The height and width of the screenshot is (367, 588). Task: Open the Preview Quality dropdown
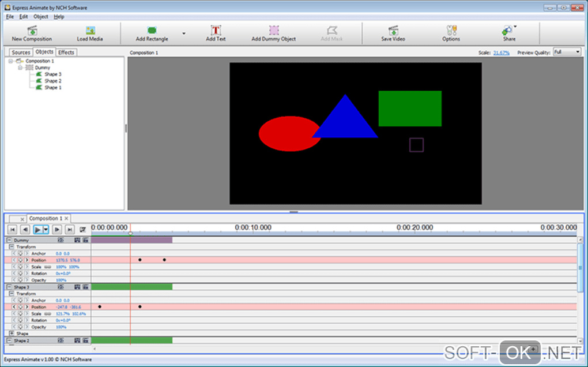point(567,52)
